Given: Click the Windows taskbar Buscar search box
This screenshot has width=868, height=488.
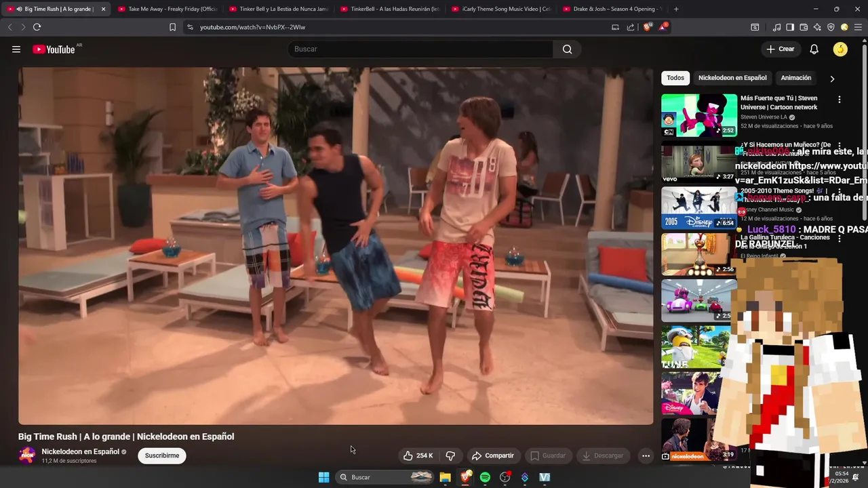Looking at the screenshot, I should [384, 477].
